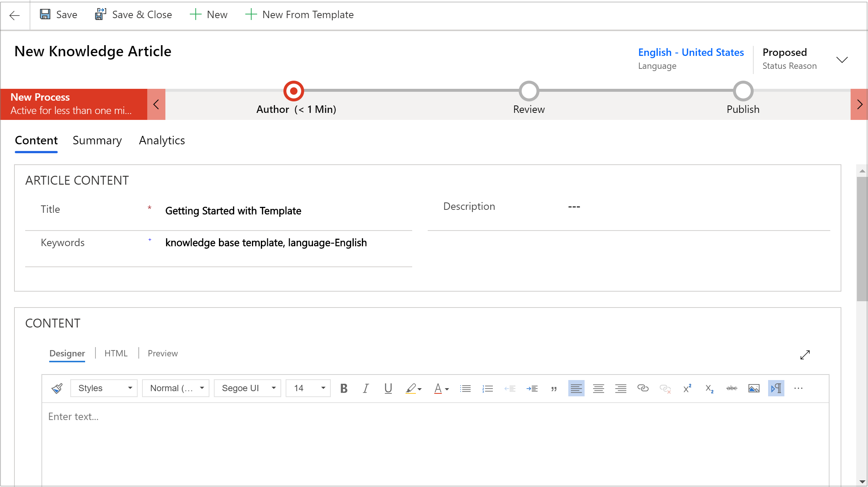Switch to the HTML content tab
The height and width of the screenshot is (487, 868).
click(x=116, y=352)
